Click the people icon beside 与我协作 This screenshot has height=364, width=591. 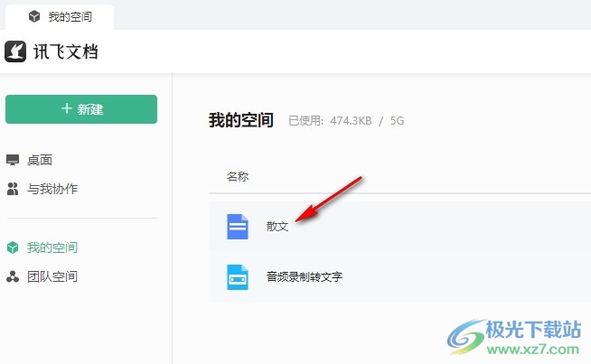click(x=13, y=189)
